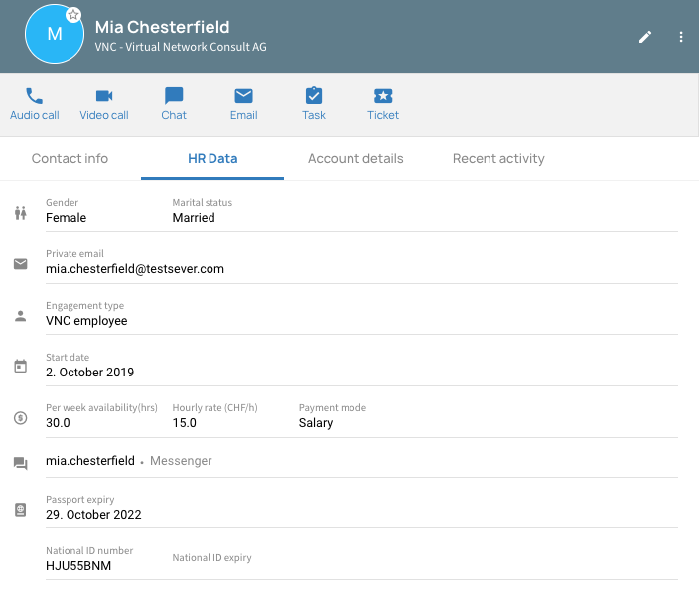
Task: Click the mia.chesterfield@testsever.com email address
Action: tap(135, 269)
